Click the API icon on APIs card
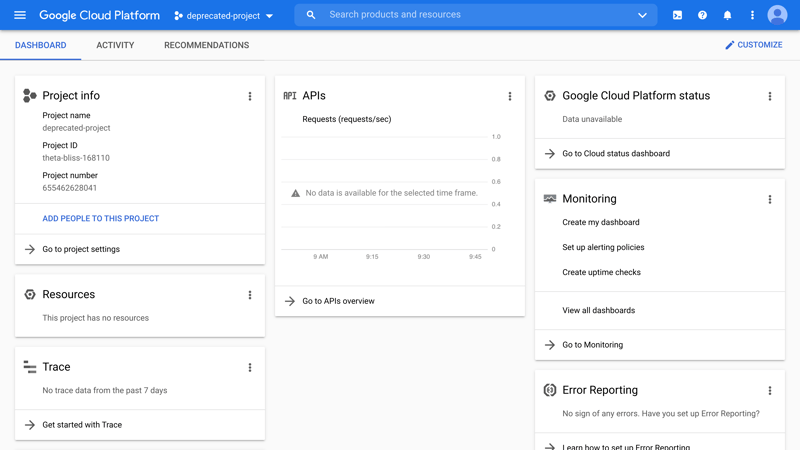Screen dimensions: 800x450 290,95
